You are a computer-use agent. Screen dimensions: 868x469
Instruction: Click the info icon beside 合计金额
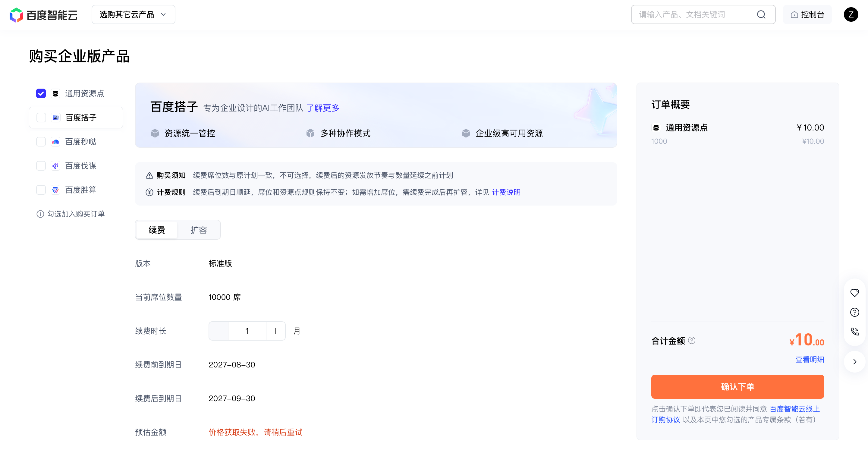692,340
